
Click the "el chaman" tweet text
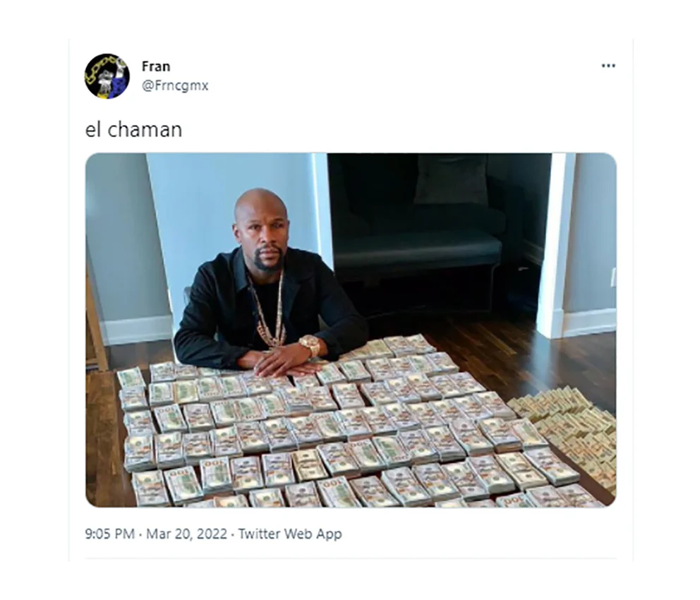pyautogui.click(x=133, y=129)
